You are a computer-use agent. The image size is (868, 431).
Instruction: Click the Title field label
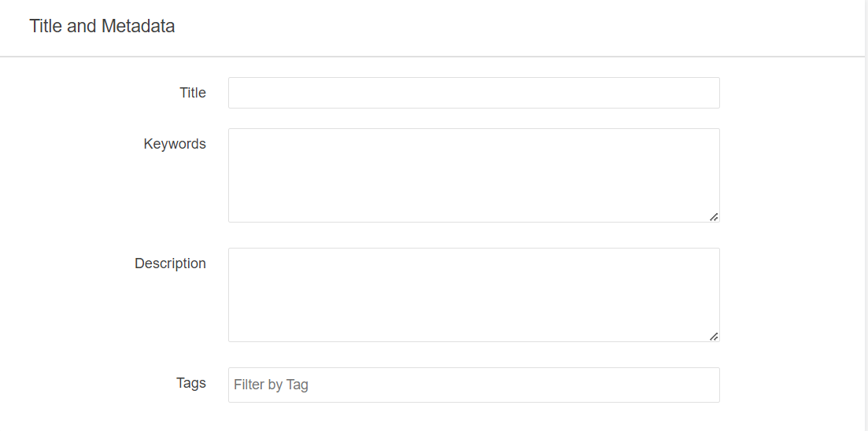192,93
